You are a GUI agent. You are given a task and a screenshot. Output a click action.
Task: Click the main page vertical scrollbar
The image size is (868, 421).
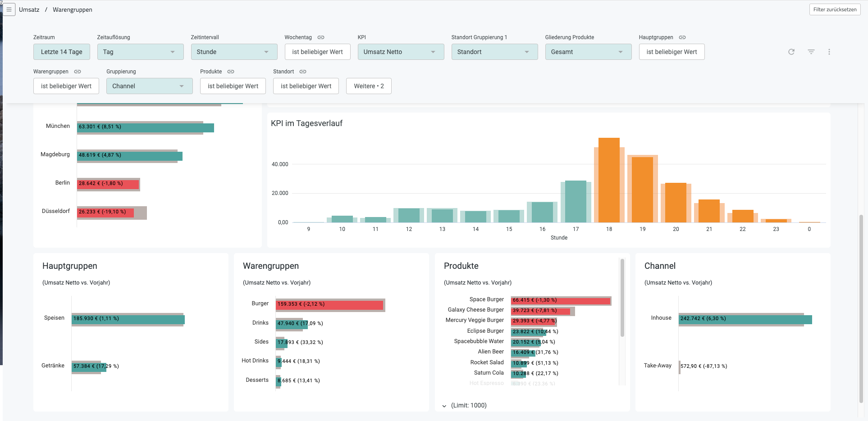click(861, 308)
